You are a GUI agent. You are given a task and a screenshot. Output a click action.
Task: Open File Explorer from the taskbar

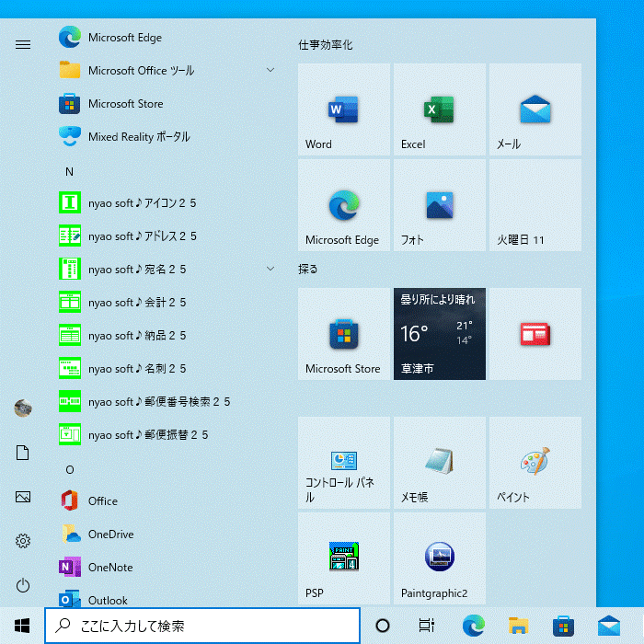click(518, 626)
